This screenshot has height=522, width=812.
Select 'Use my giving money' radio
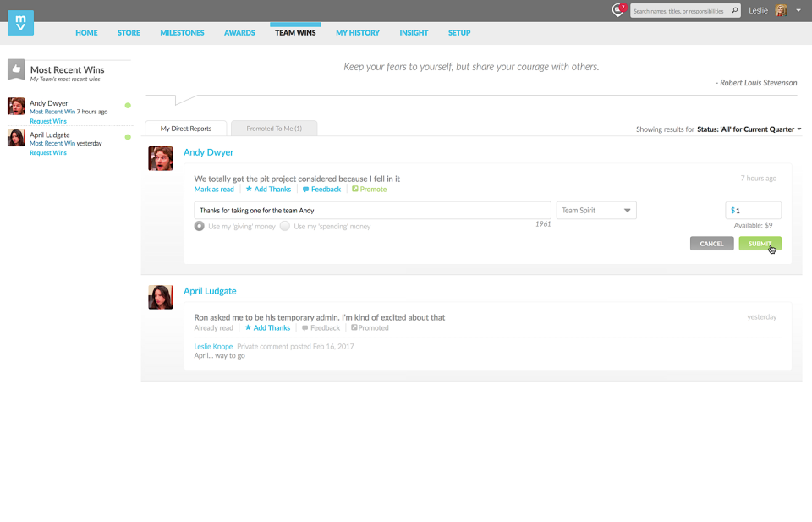pos(199,226)
